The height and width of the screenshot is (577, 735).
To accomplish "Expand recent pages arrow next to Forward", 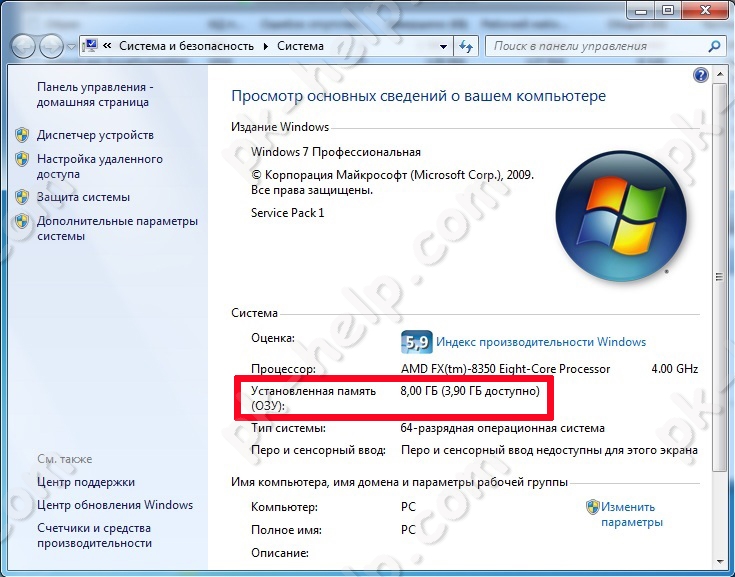I will pos(71,47).
